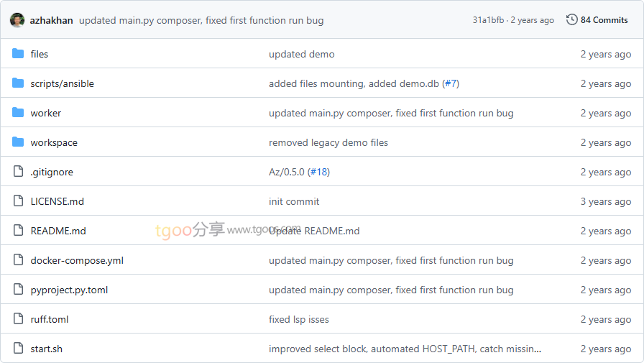Open the docker-compose.yml file
The image size is (644, 363).
[77, 260]
